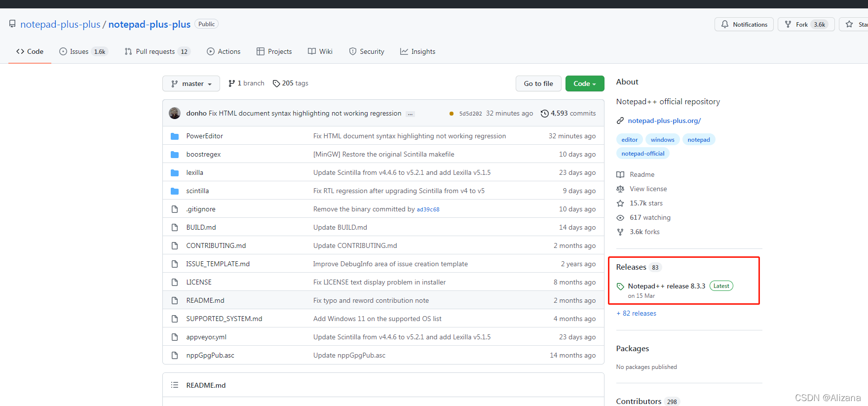Expand the commit message ellipsis button
The width and height of the screenshot is (868, 406).
coord(410,114)
